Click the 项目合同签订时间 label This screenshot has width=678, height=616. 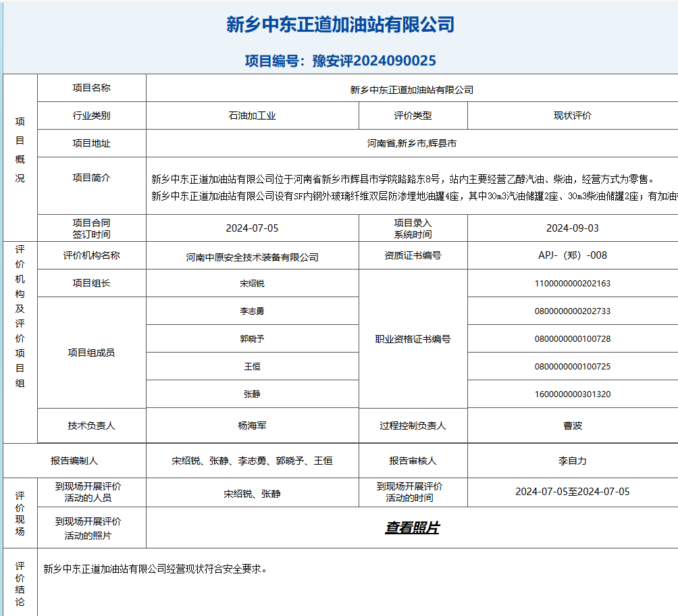coord(92,229)
